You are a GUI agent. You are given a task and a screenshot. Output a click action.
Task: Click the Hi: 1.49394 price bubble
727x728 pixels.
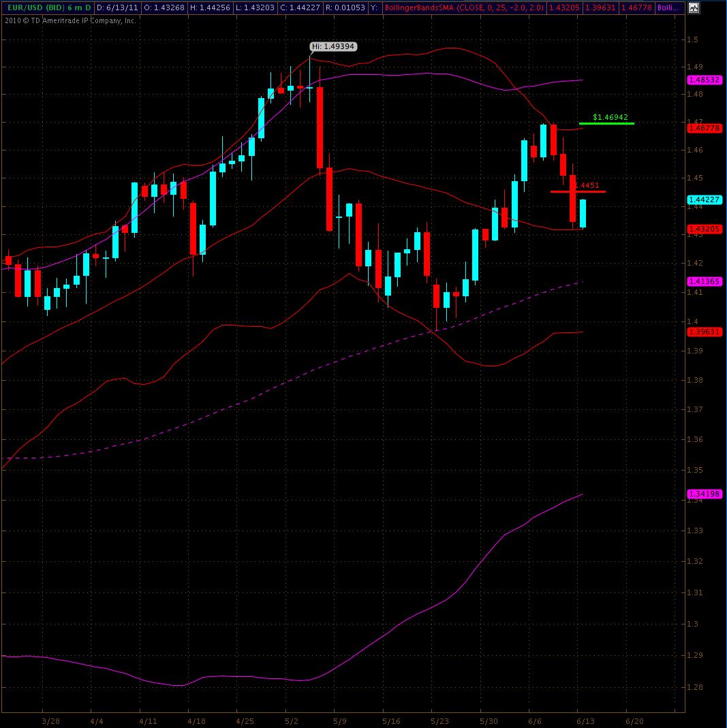[x=333, y=46]
